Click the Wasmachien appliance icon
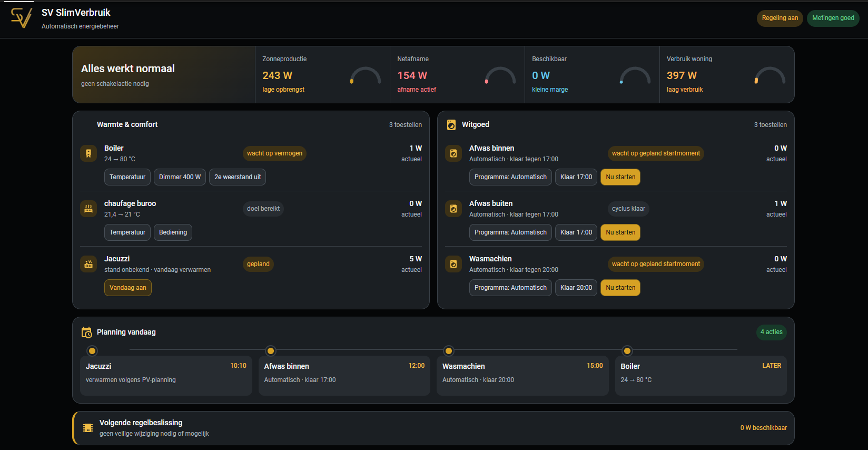868x450 pixels. click(453, 264)
